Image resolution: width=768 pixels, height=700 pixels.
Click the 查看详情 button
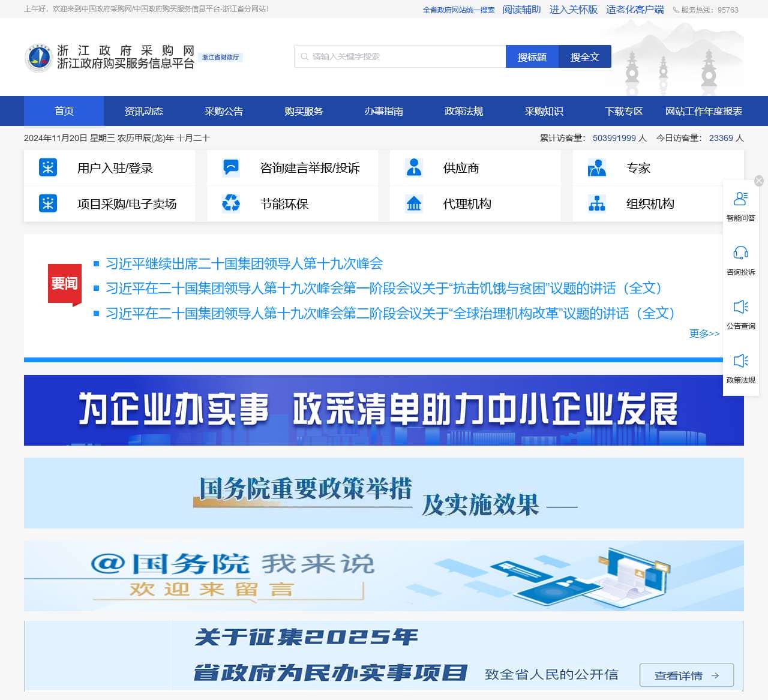686,675
